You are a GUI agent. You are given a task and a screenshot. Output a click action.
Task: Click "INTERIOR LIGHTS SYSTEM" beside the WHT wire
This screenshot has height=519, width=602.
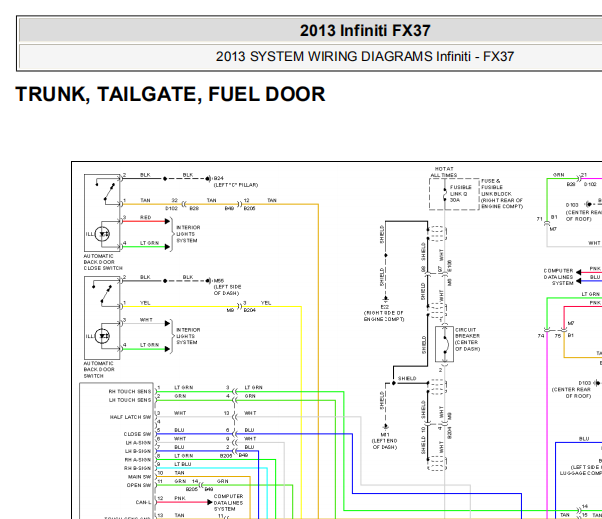[188, 336]
